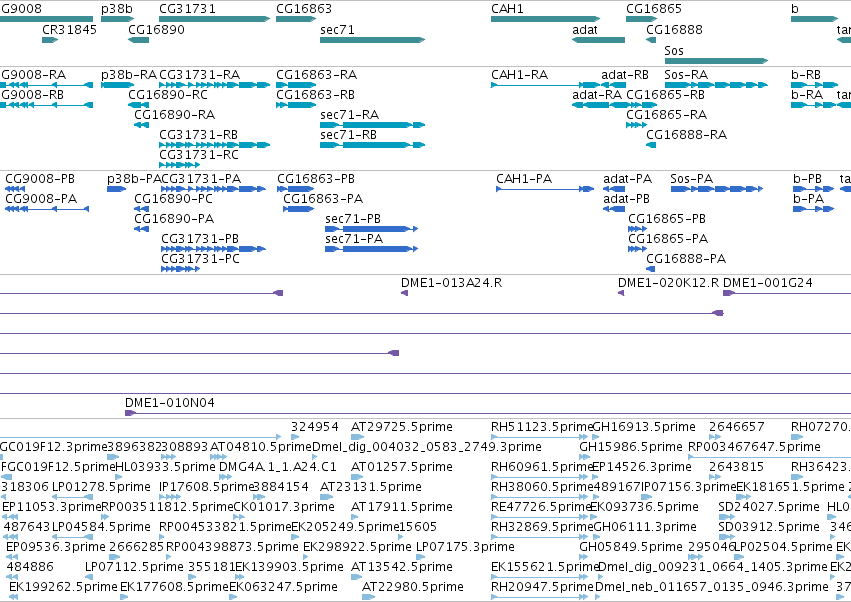Image resolution: width=851 pixels, height=602 pixels.
Task: Click the CG31731 gene feature
Action: [214, 19]
